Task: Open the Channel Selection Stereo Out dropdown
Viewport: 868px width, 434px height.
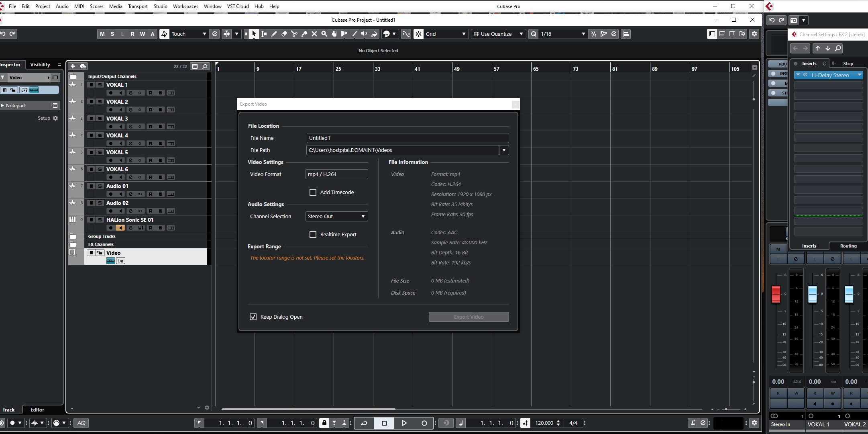Action: point(336,217)
